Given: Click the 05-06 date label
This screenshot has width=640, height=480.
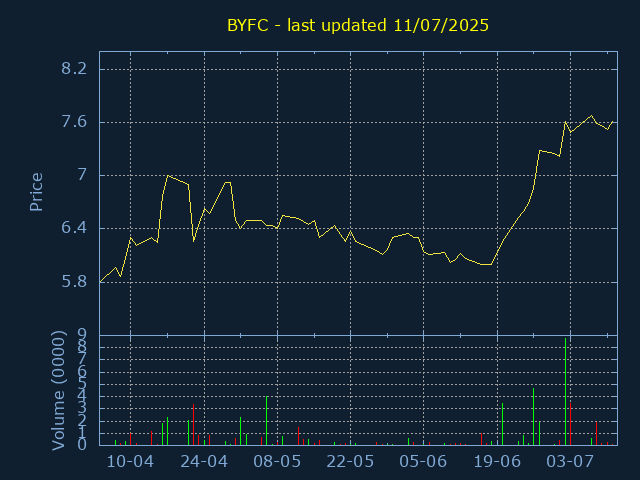Looking at the screenshot, I should pos(423,462).
